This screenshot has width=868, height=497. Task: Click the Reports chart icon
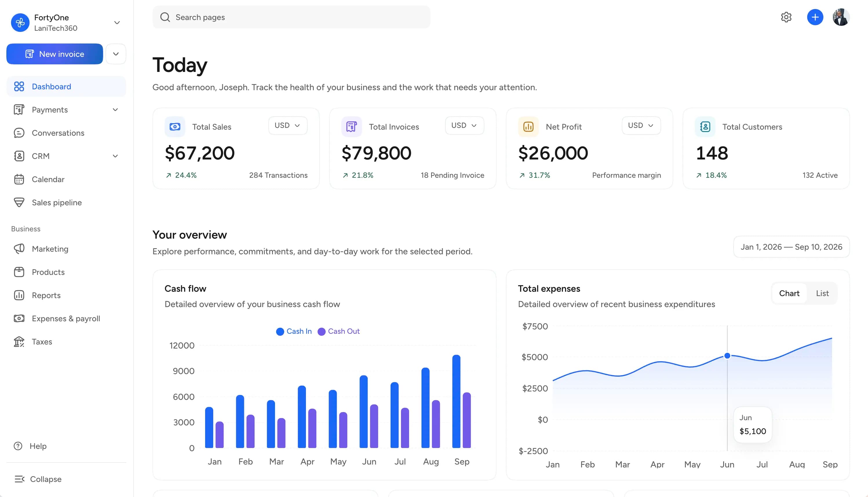pos(19,295)
